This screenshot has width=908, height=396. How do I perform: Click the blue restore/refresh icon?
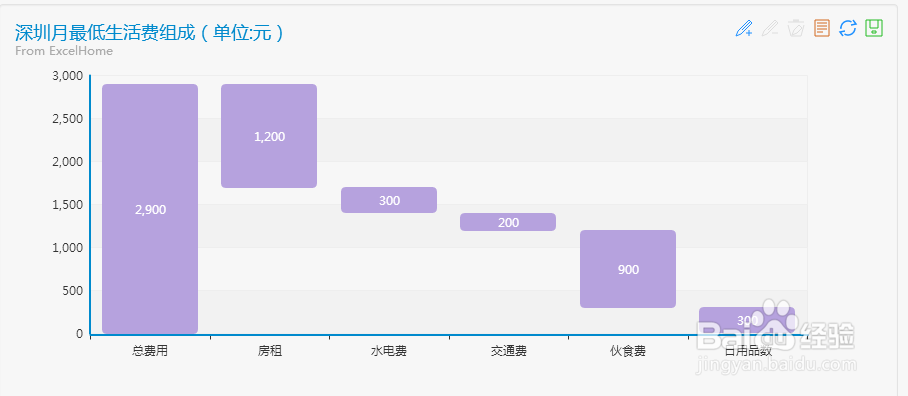848,28
